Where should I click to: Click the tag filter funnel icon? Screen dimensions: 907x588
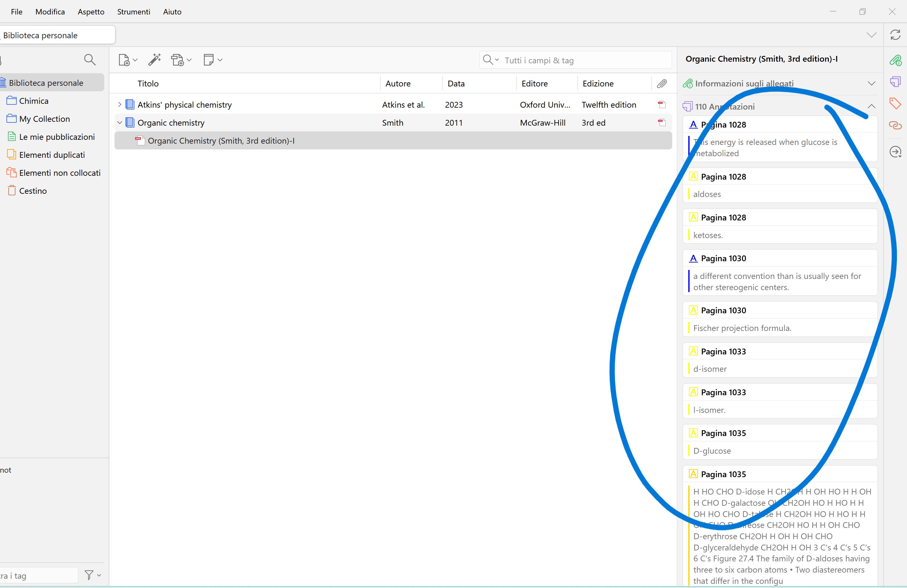[89, 575]
